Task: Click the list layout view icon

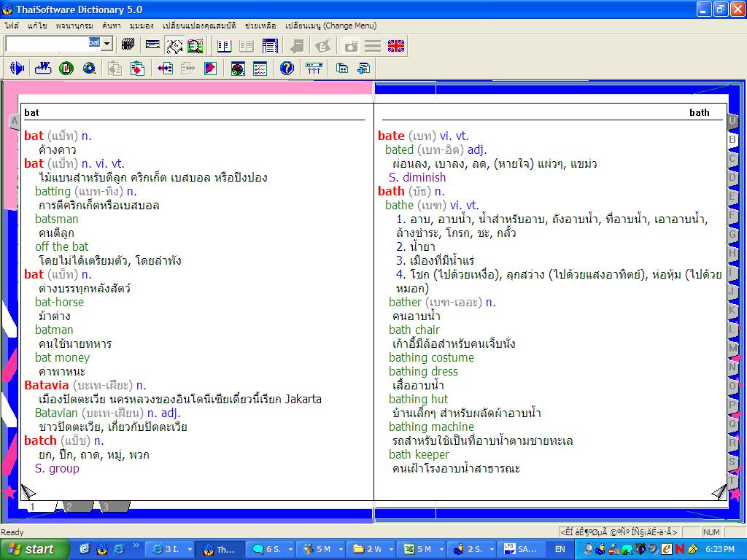Action: (x=270, y=46)
